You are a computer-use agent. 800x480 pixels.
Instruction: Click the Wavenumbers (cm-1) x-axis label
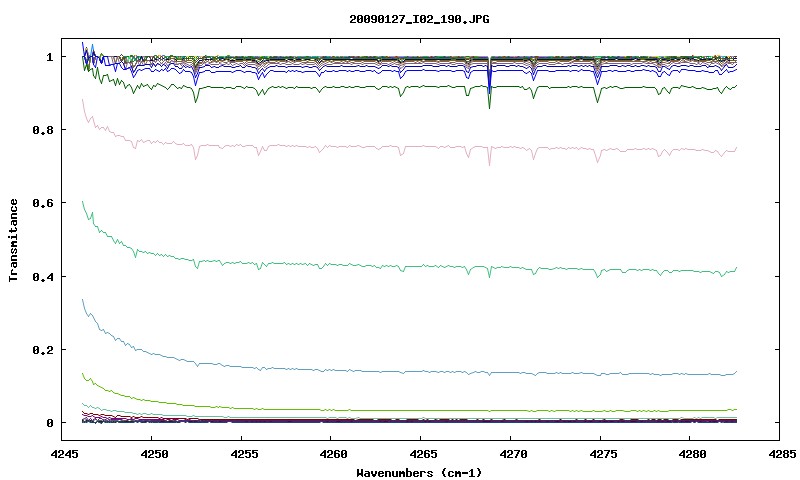[x=419, y=473]
